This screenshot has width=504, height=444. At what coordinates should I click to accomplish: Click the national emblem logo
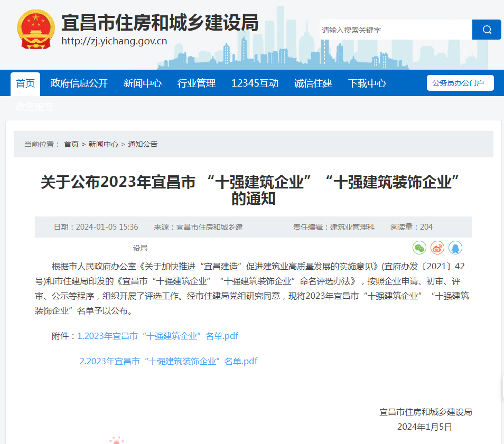(35, 30)
